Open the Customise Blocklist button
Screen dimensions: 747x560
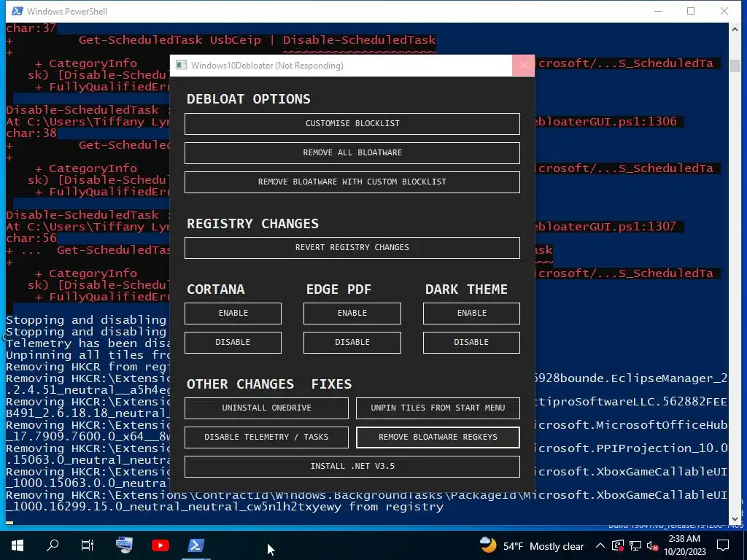coord(352,124)
